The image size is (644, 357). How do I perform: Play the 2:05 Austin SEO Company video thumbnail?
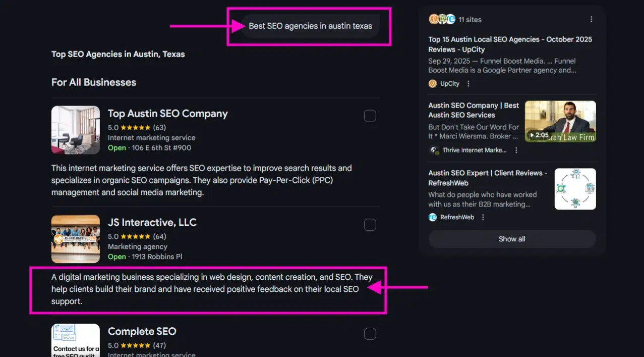pos(560,122)
